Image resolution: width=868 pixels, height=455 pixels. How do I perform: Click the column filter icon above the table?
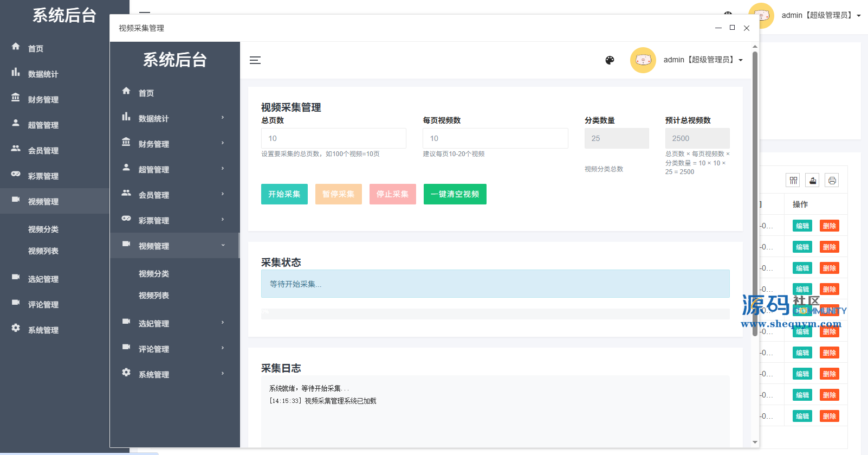[x=793, y=181]
